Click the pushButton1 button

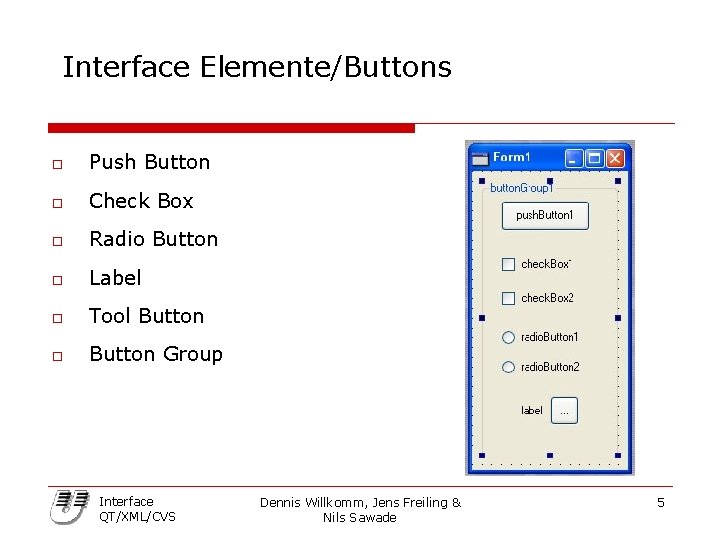click(545, 215)
